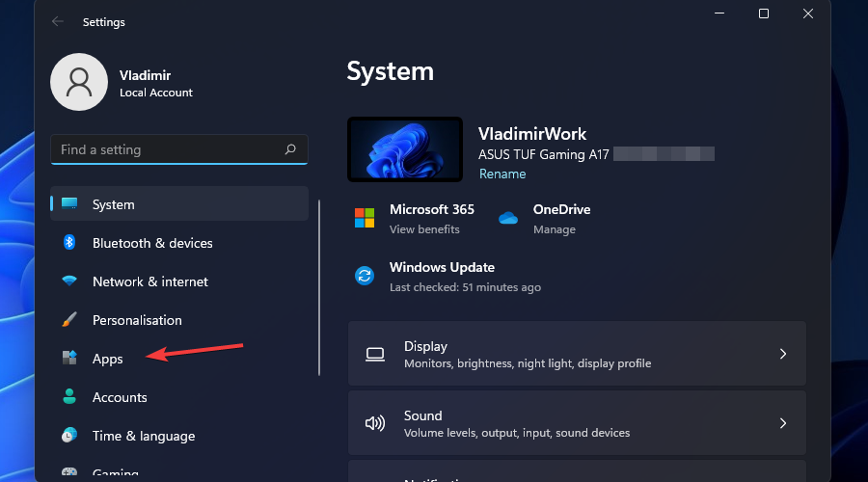Click the Personalisation paintbrush icon
The image size is (868, 482).
[x=69, y=320]
